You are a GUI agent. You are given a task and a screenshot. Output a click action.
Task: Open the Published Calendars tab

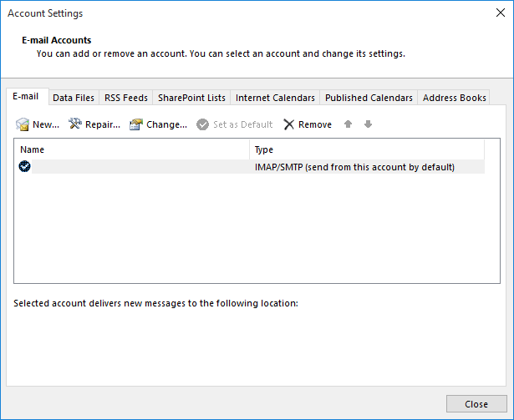(369, 98)
